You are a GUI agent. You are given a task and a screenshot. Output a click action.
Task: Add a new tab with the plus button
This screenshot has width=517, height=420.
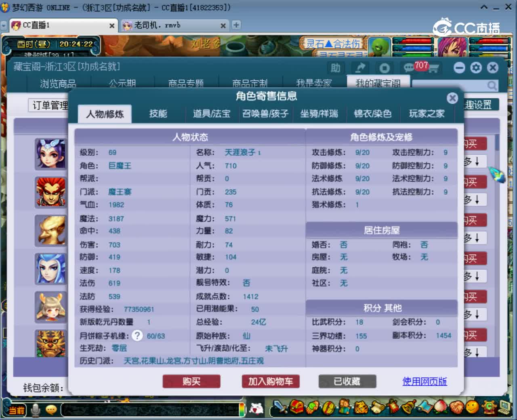[236, 25]
